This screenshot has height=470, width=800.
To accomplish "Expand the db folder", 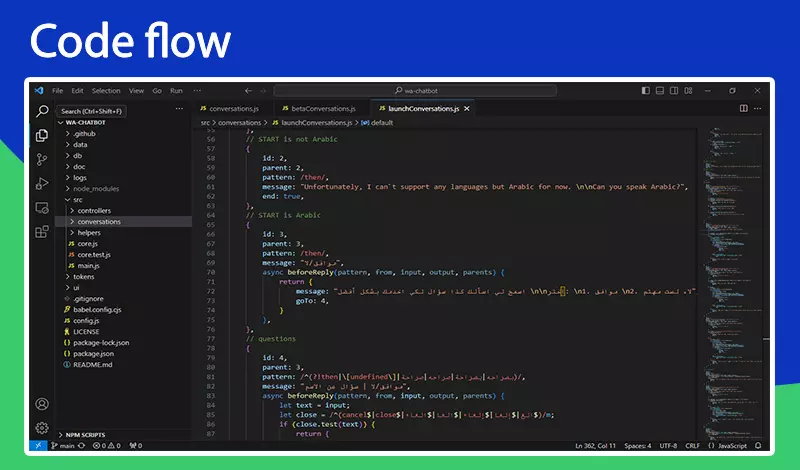I will 123,156.
